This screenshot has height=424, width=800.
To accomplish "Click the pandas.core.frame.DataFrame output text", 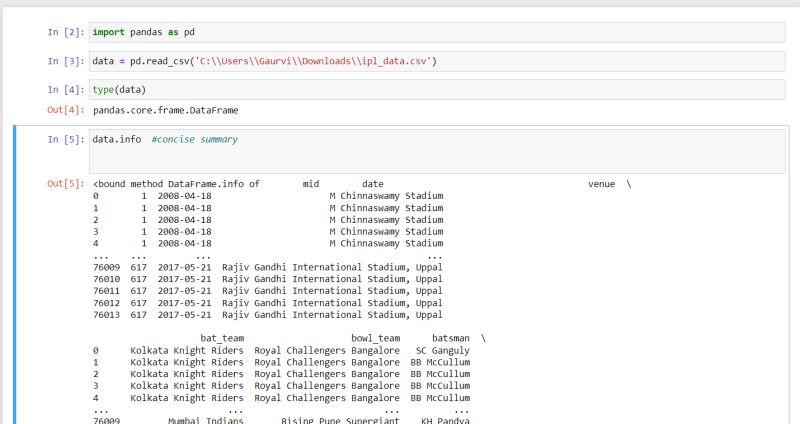I will tap(165, 109).
